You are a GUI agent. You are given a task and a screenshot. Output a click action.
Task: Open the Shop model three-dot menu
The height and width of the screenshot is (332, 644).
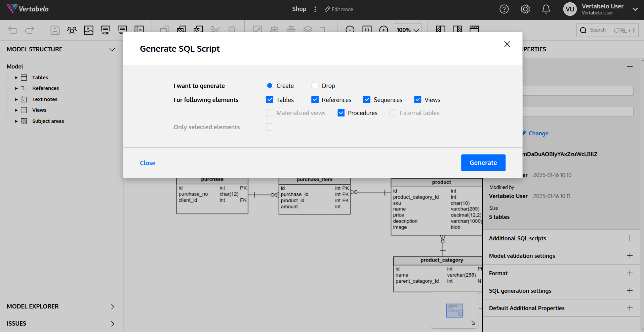[x=315, y=9]
